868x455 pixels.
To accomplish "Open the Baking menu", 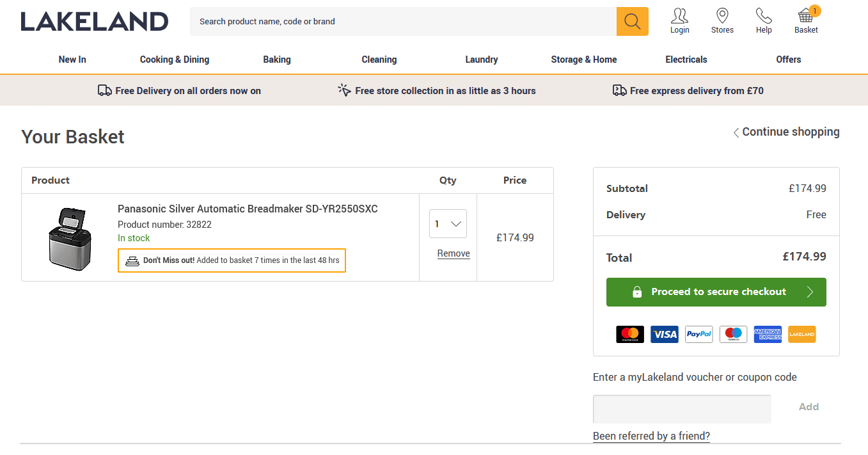I will point(277,60).
